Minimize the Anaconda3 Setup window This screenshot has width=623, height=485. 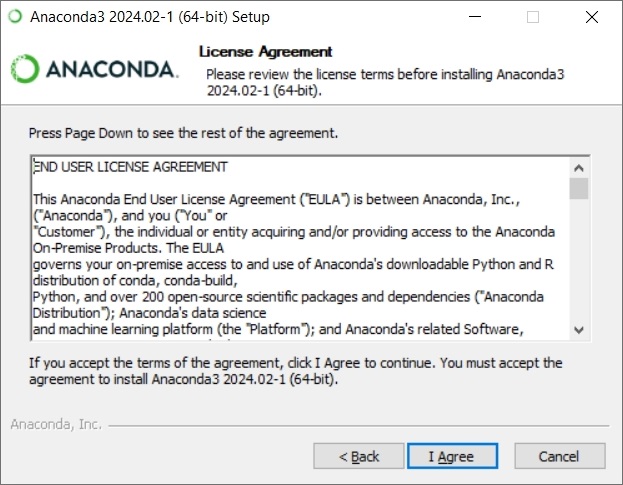[475, 17]
